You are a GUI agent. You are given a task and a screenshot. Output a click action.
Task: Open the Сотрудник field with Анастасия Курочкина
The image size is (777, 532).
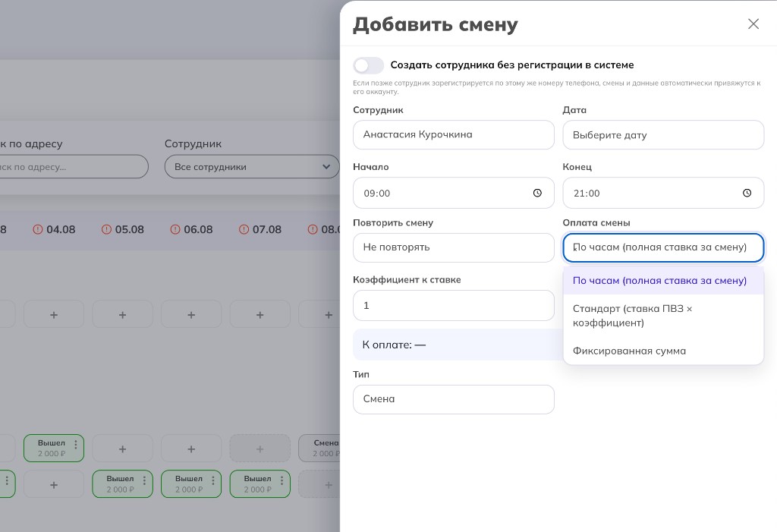coord(454,135)
